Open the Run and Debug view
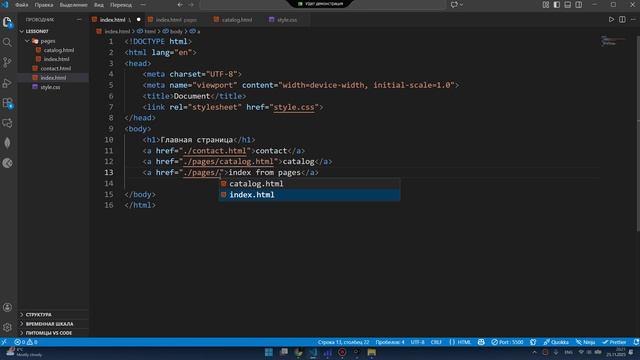 coord(7,82)
